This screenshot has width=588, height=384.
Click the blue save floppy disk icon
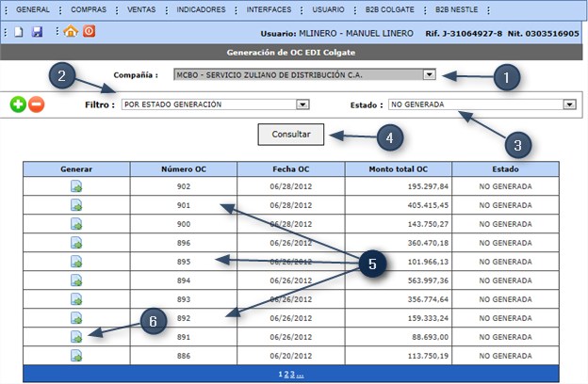coord(37,31)
